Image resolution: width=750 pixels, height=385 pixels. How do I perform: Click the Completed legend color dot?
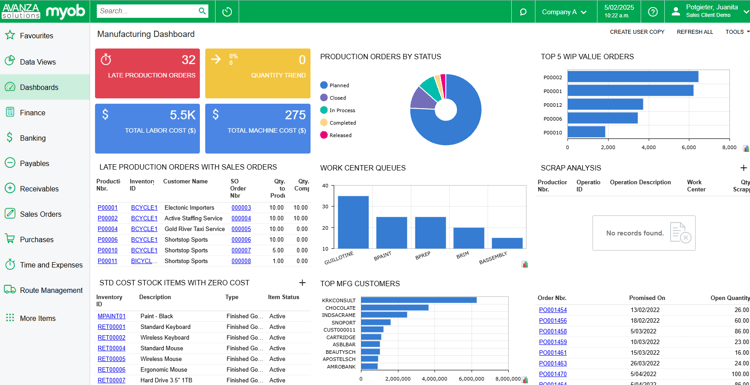coord(323,122)
